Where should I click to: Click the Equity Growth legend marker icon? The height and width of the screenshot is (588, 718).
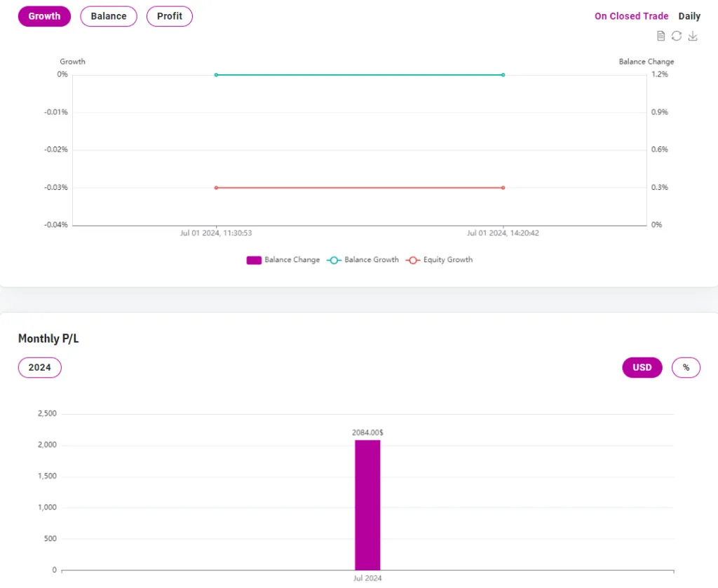click(x=414, y=260)
